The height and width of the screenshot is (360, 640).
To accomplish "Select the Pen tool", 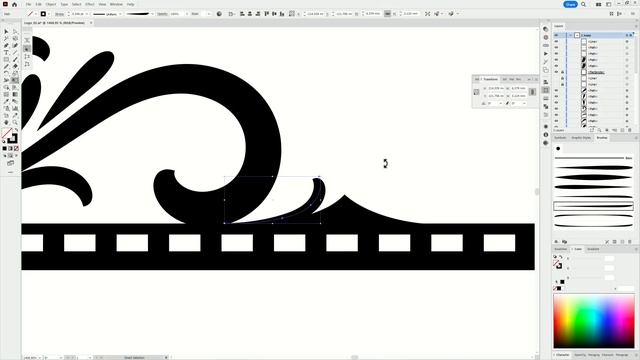I will pos(6,45).
